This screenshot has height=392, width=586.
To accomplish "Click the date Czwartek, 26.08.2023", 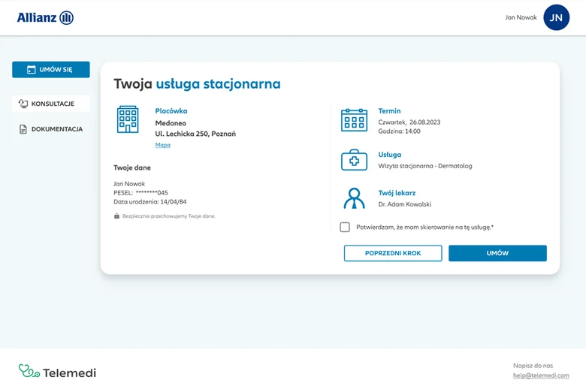I will tap(409, 122).
